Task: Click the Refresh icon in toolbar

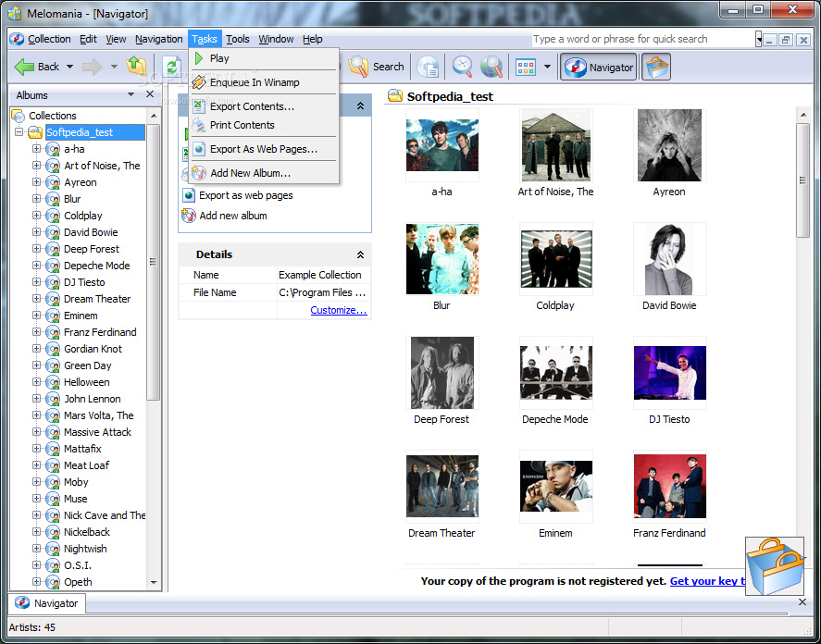Action: [171, 67]
